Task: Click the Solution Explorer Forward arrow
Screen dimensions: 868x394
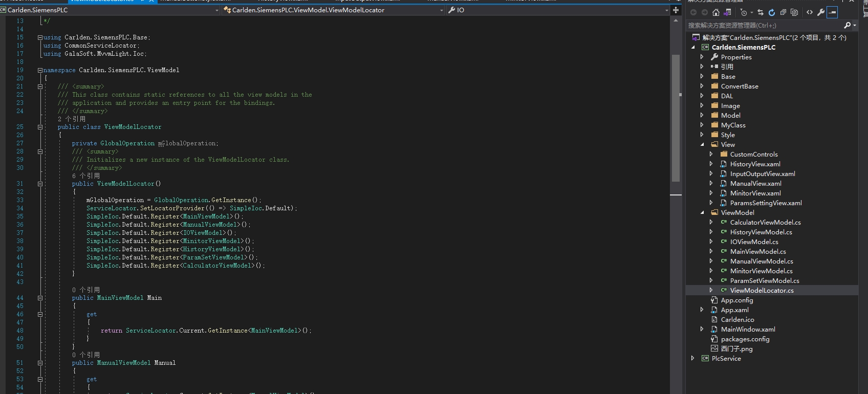Action: (x=704, y=12)
